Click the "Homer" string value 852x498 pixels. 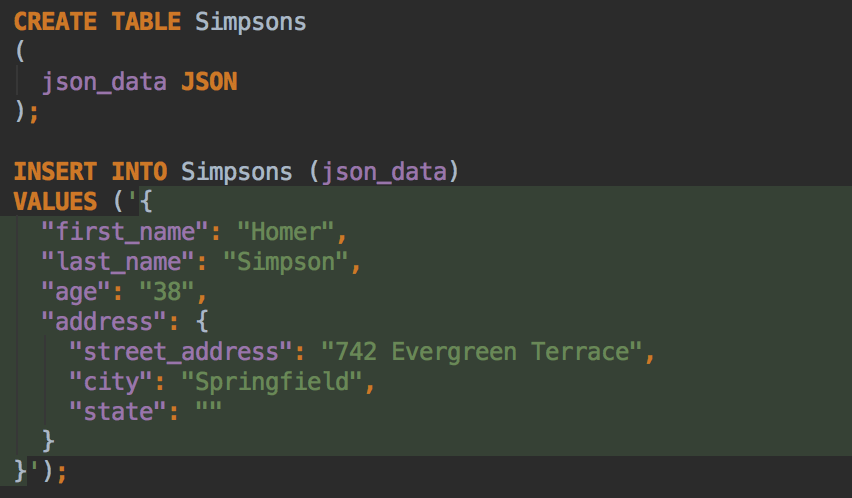[x=285, y=231]
